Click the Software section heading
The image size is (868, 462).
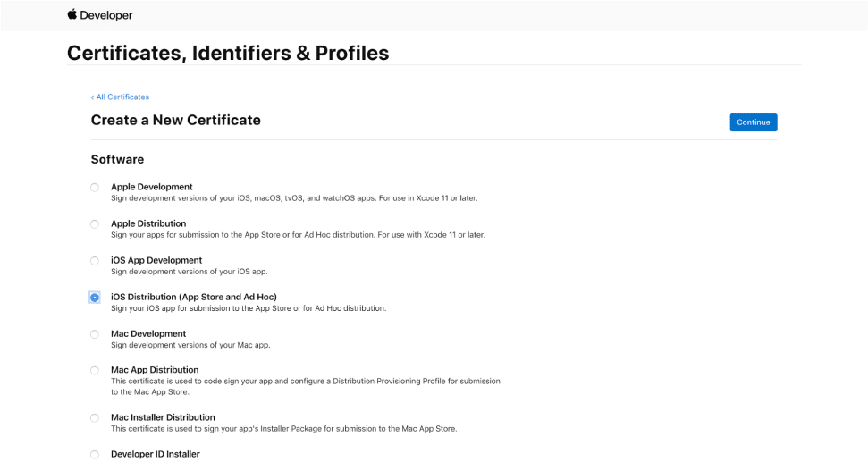(117, 159)
